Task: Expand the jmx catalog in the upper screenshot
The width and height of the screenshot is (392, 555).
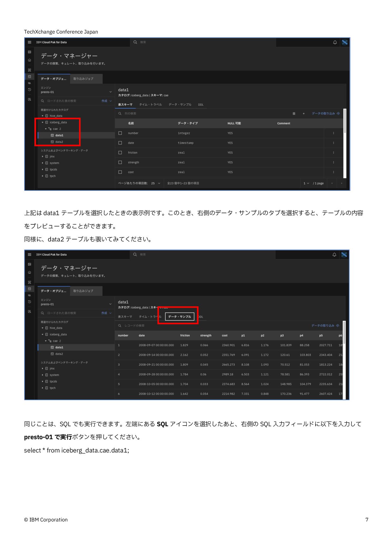Action: [x=43, y=157]
